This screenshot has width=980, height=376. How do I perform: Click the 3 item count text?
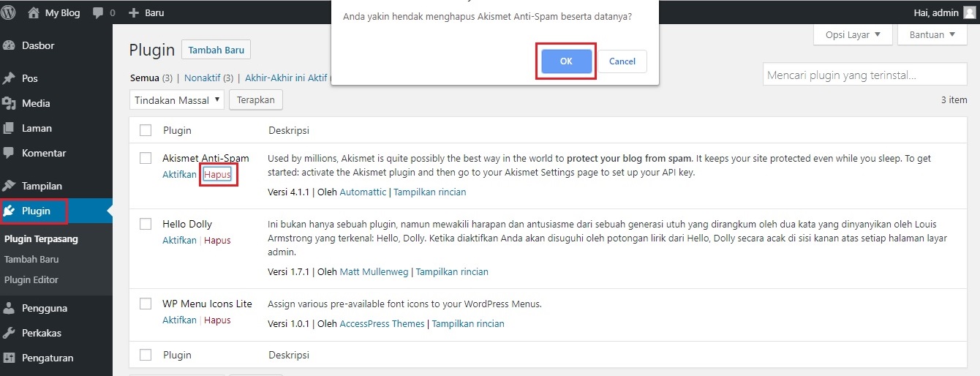[954, 99]
